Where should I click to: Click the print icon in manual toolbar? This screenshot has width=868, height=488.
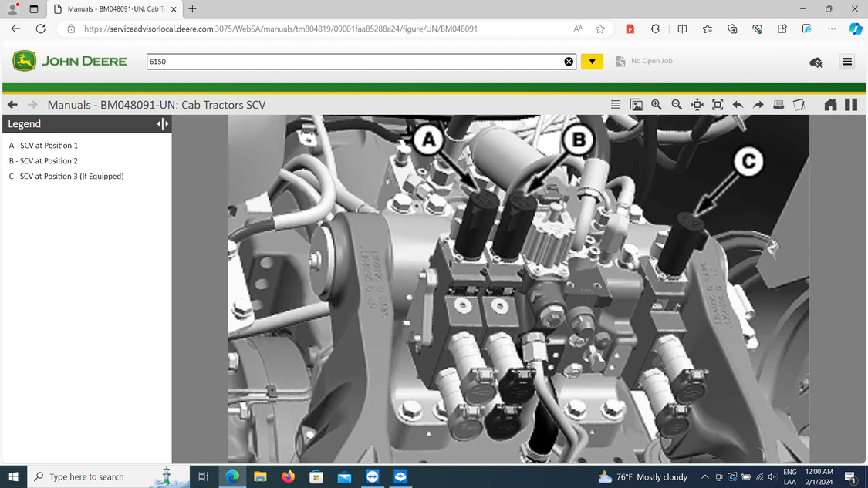click(778, 105)
